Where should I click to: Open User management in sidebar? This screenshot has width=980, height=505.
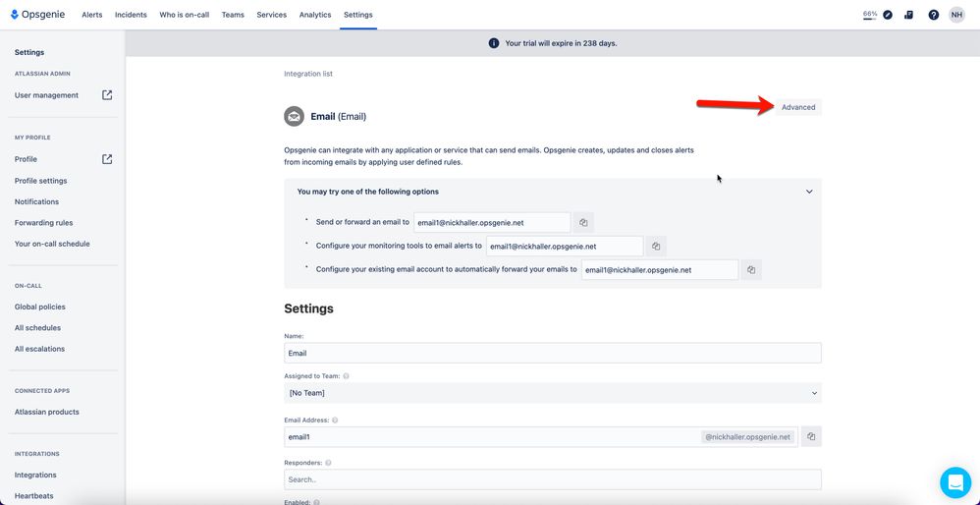click(46, 95)
